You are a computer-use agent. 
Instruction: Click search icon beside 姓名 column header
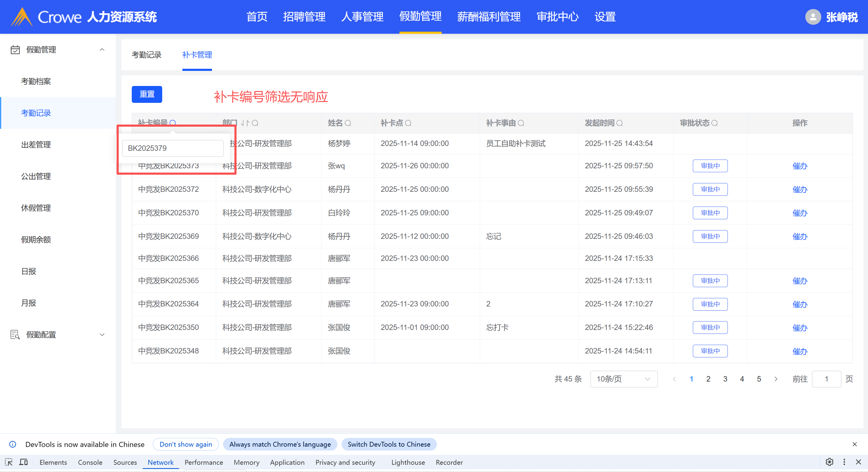point(348,123)
